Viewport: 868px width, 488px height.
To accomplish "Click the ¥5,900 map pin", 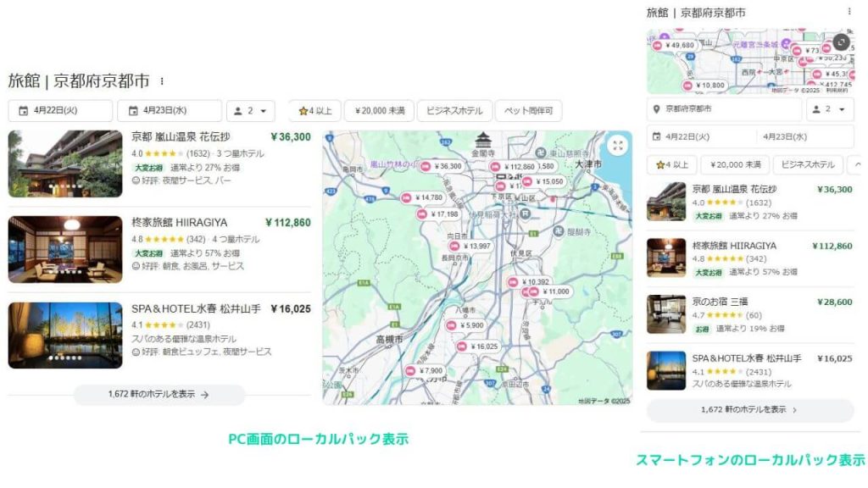I will [466, 326].
